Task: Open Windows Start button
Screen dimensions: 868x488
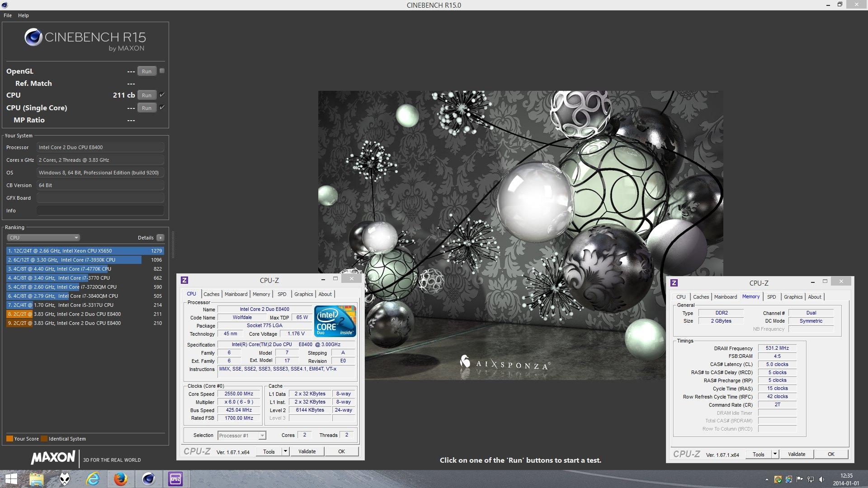Action: pyautogui.click(x=11, y=479)
